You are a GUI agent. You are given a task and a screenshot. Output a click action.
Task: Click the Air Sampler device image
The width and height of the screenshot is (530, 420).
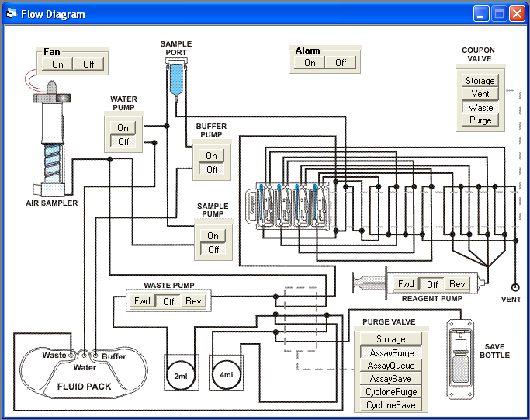52,139
